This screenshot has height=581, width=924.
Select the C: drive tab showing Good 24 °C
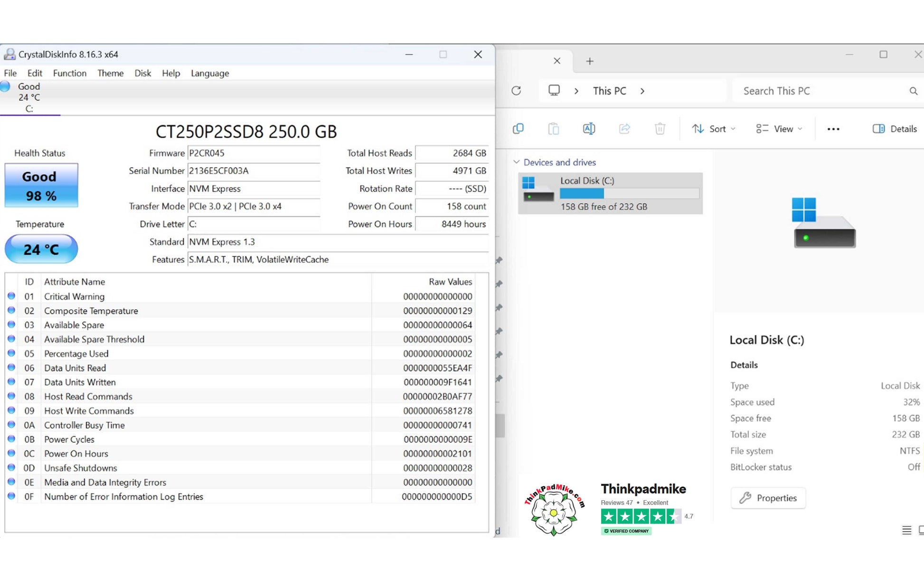(29, 97)
